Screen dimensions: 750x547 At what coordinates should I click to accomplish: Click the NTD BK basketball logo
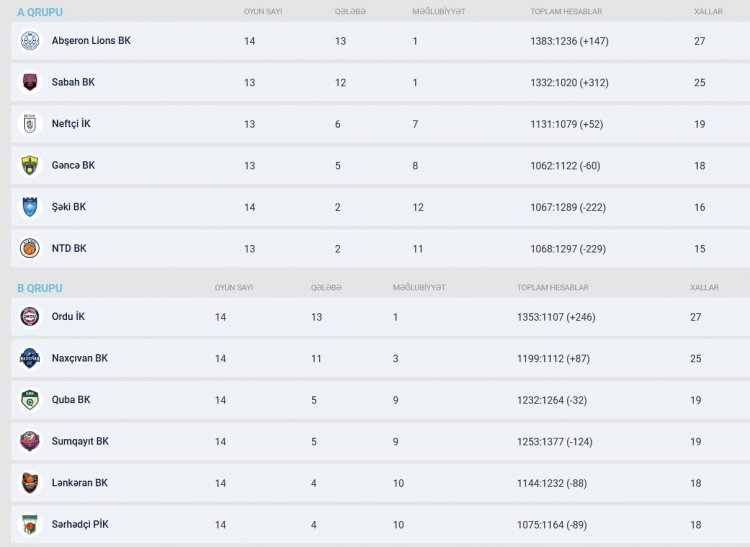coord(30,248)
